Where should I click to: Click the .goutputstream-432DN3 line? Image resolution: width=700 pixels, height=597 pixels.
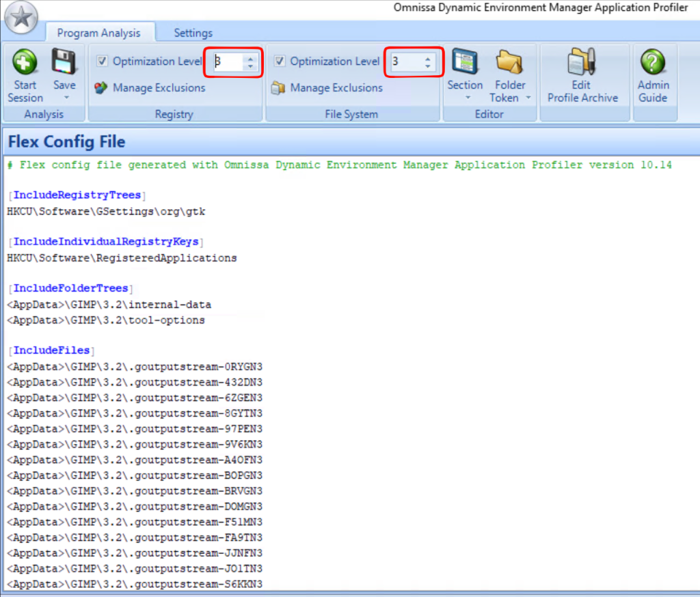click(135, 383)
